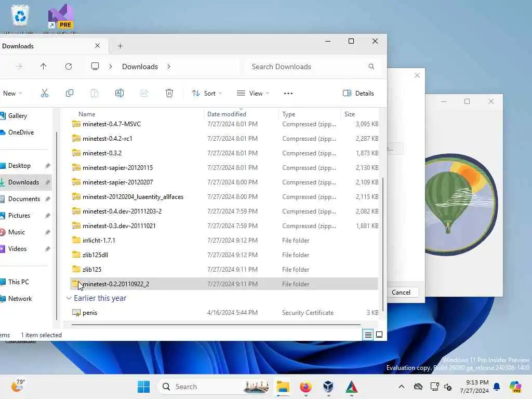Open the View dropdown
The width and height of the screenshot is (532, 399).
[253, 94]
